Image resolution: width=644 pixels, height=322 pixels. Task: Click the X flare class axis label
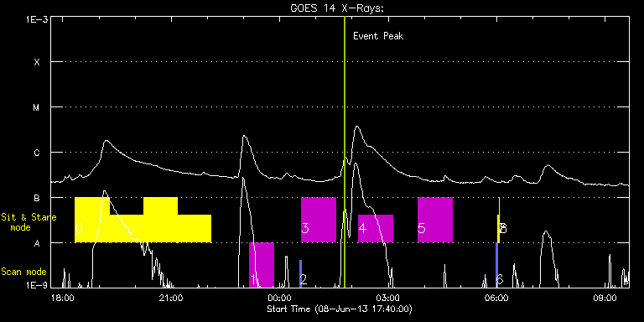pos(37,62)
